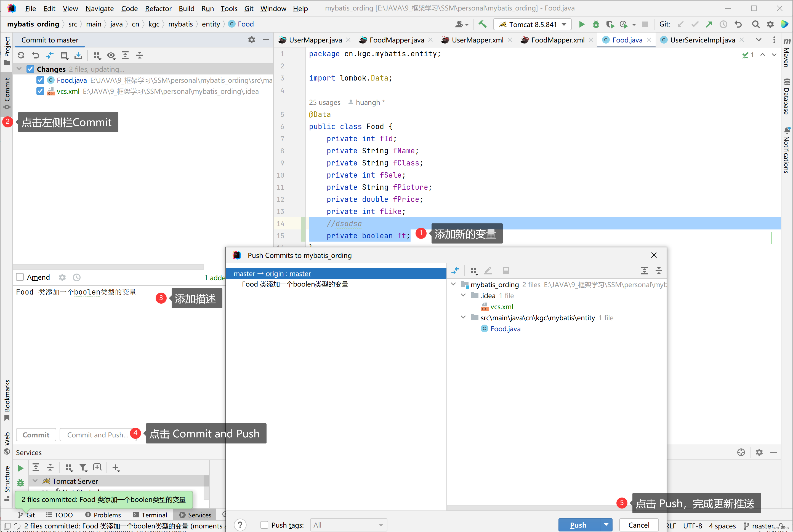Screen dimensions: 793x532
Task: Open the Refactor menu
Action: pyautogui.click(x=158, y=8)
